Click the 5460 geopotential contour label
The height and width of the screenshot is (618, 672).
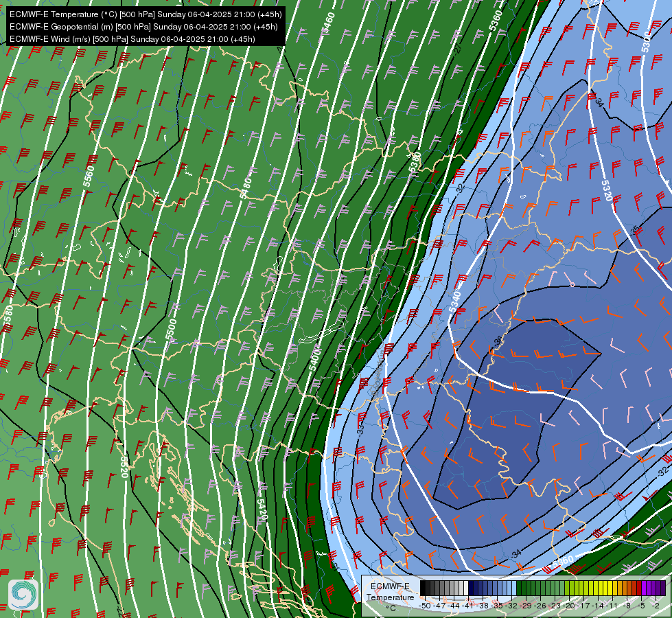[x=328, y=23]
